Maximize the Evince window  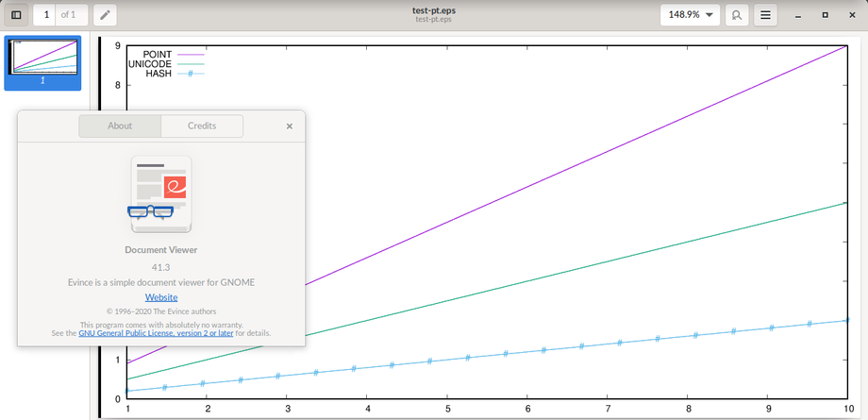(x=826, y=15)
